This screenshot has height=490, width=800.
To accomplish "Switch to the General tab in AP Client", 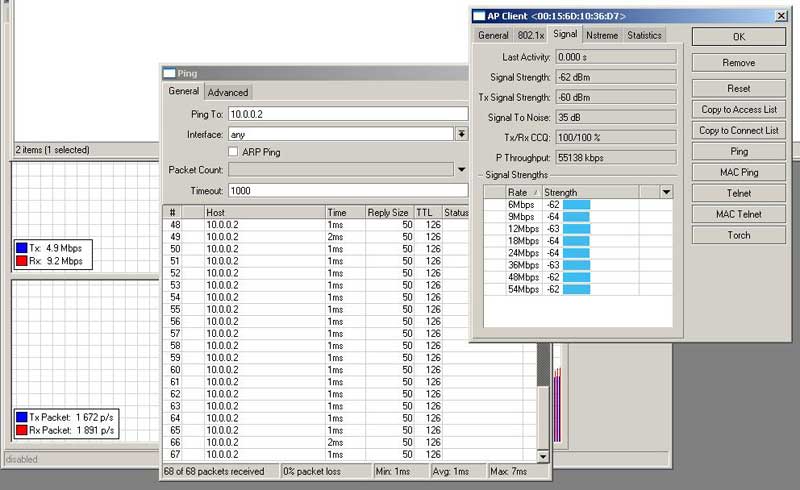I will (x=493, y=35).
